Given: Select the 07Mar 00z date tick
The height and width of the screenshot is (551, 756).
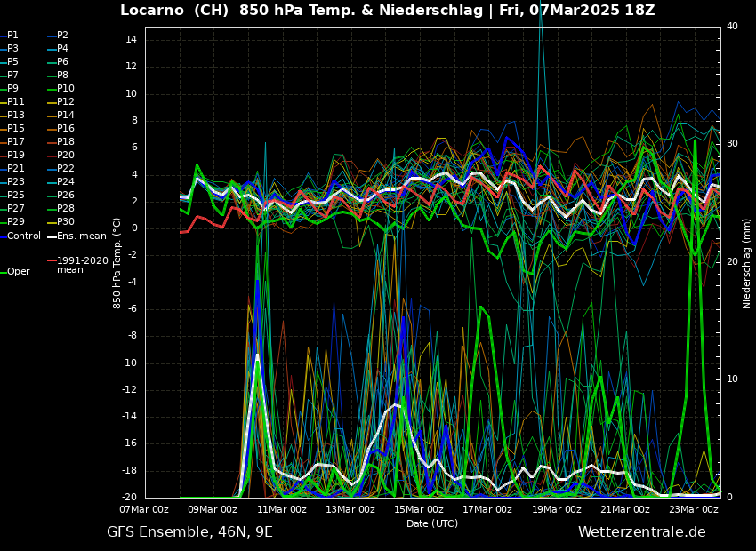Looking at the screenshot, I should (145, 510).
